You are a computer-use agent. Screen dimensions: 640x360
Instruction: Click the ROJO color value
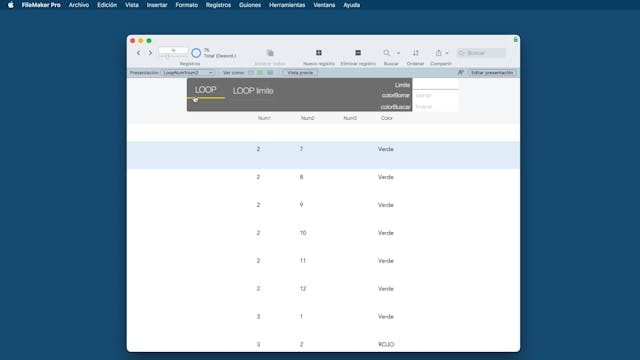pyautogui.click(x=386, y=344)
